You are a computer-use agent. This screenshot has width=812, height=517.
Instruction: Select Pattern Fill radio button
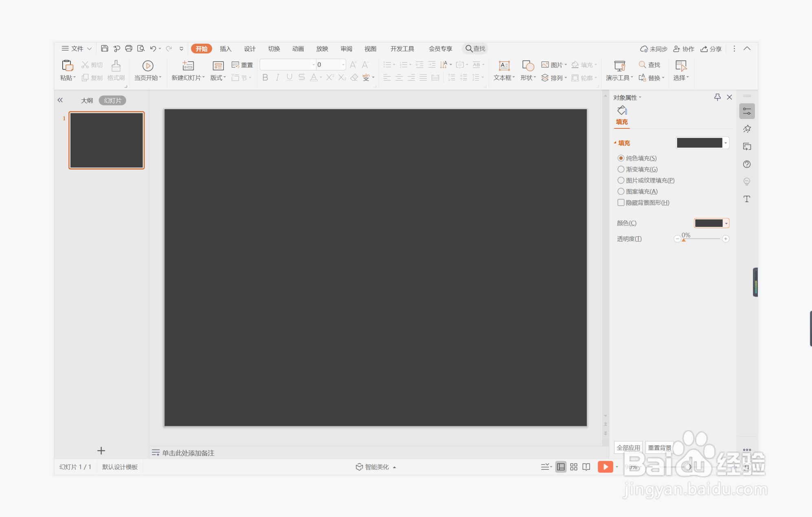pyautogui.click(x=621, y=191)
